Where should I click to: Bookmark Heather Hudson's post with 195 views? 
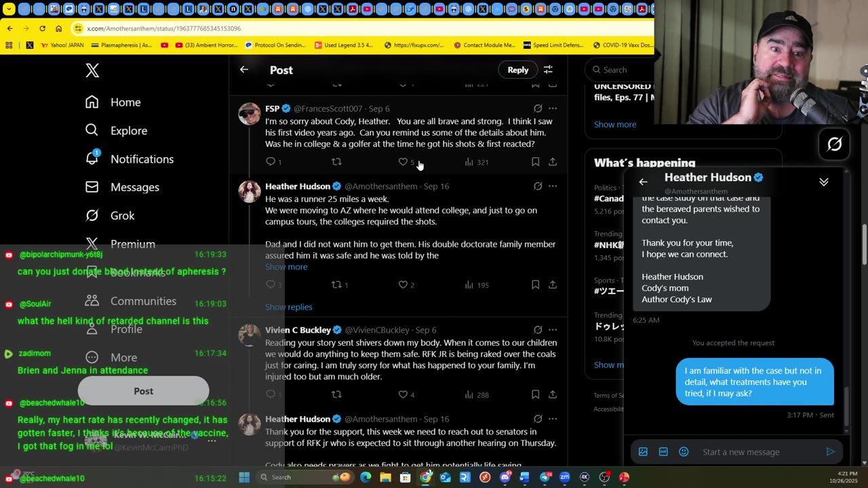point(535,285)
